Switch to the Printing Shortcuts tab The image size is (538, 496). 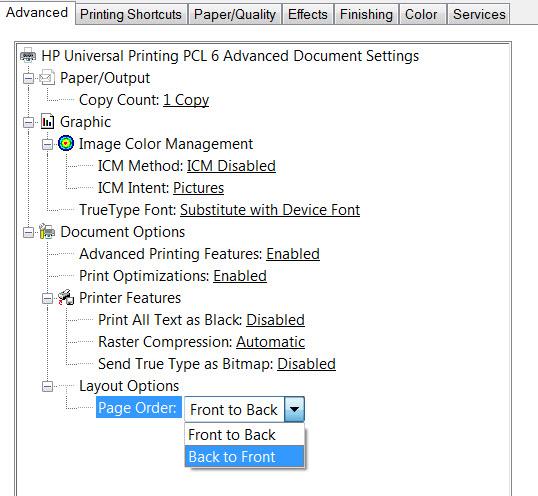[131, 14]
